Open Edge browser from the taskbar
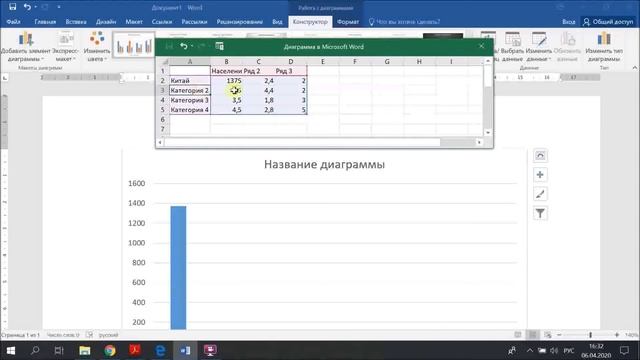Viewport: 640px width, 360px height. (160, 351)
